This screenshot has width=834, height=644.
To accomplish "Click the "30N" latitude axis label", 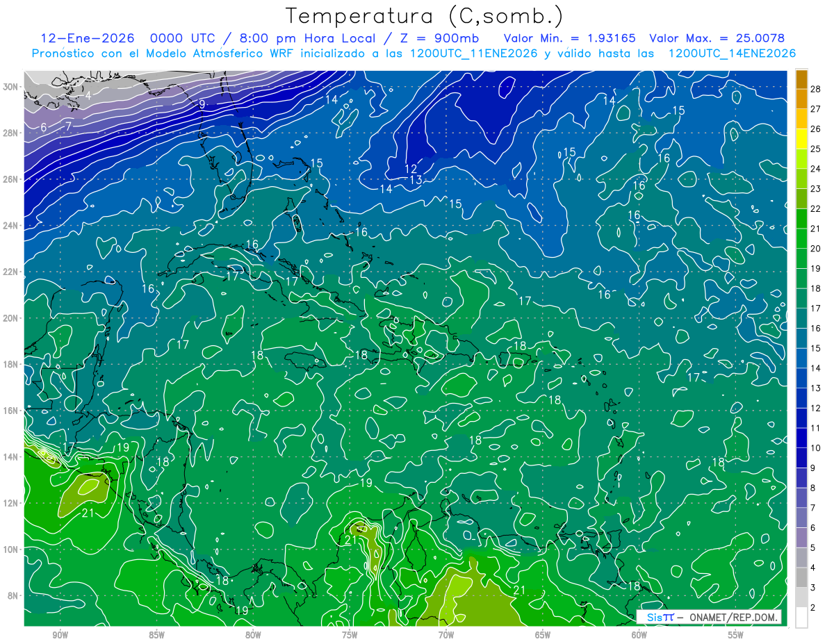I will [11, 87].
